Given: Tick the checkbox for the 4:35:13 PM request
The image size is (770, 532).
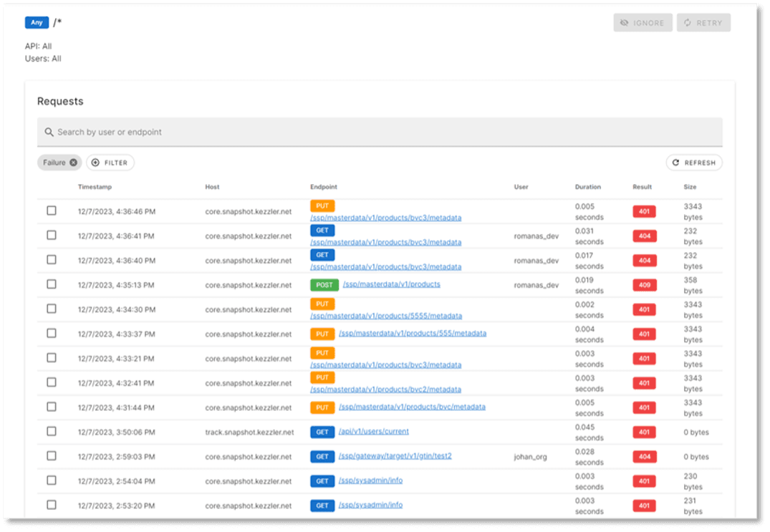Looking at the screenshot, I should coord(52,284).
